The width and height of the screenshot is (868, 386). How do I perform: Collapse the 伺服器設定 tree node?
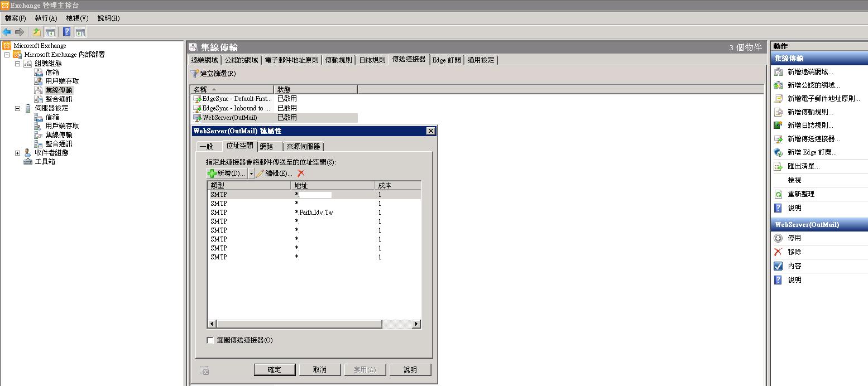17,108
